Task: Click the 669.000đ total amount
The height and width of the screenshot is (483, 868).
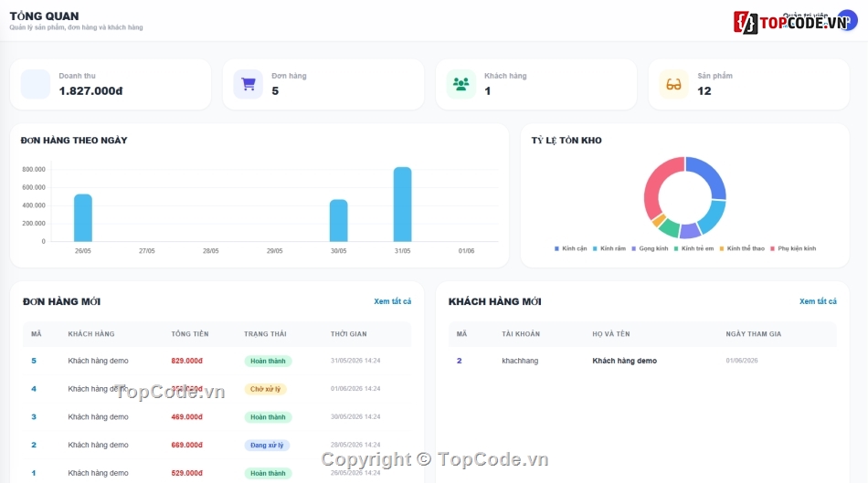Action: click(x=186, y=445)
